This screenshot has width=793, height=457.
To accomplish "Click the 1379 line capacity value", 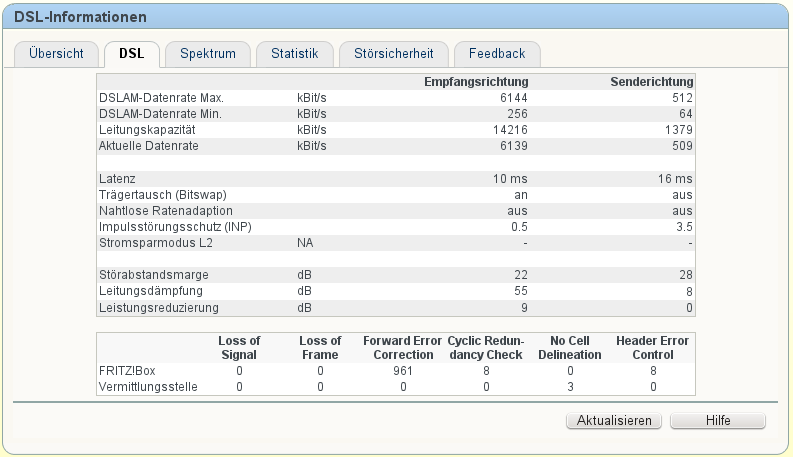I will coord(679,130).
